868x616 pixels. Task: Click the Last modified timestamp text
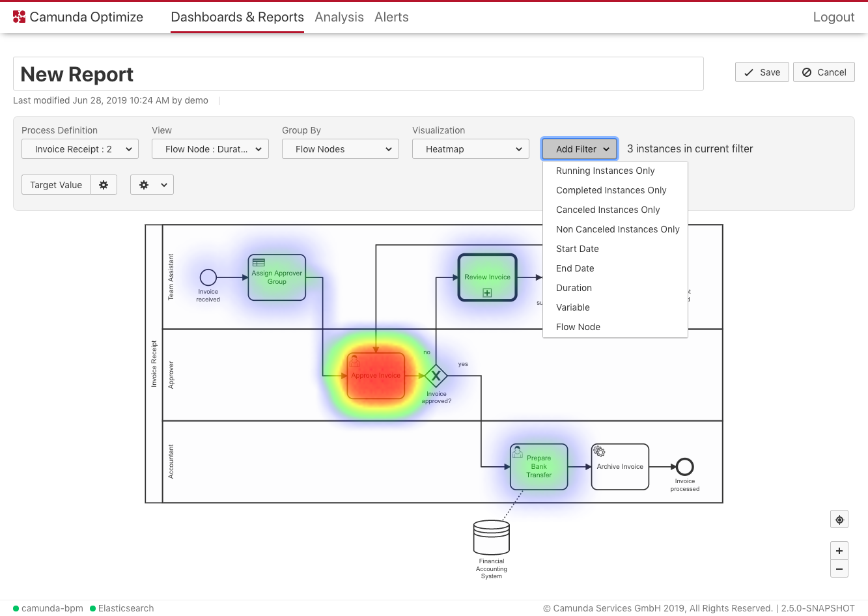point(111,100)
